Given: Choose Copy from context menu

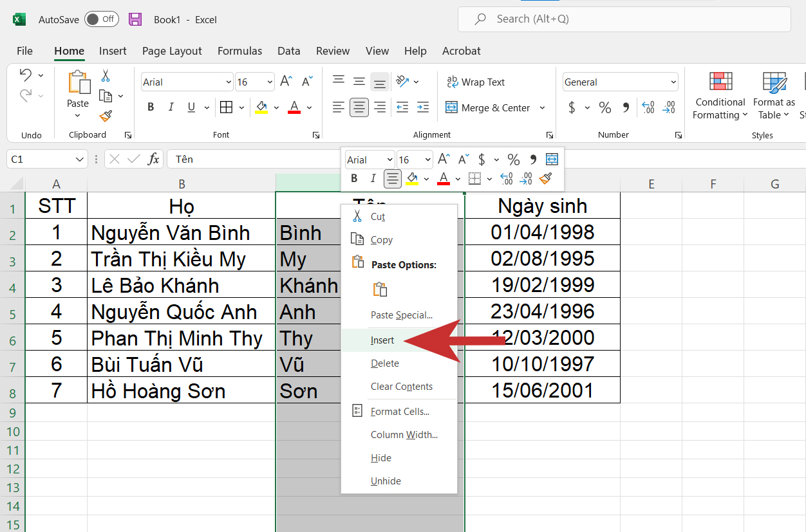Looking at the screenshot, I should pos(399,240).
